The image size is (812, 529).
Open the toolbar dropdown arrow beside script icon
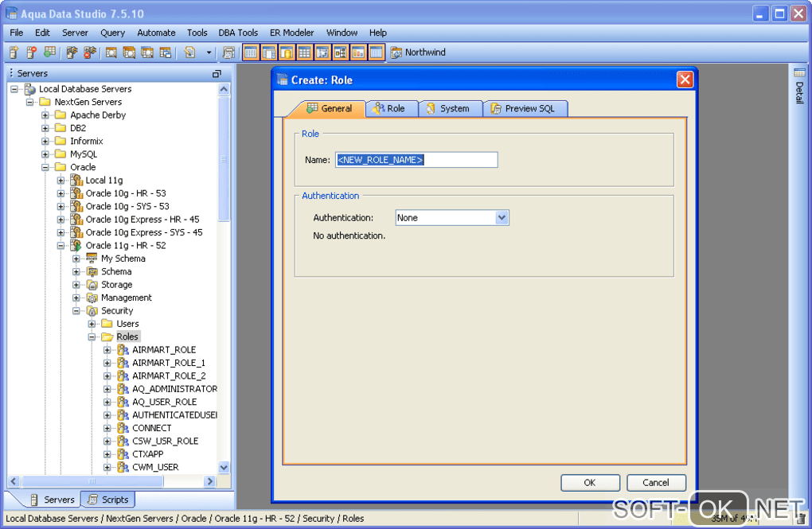(x=209, y=53)
